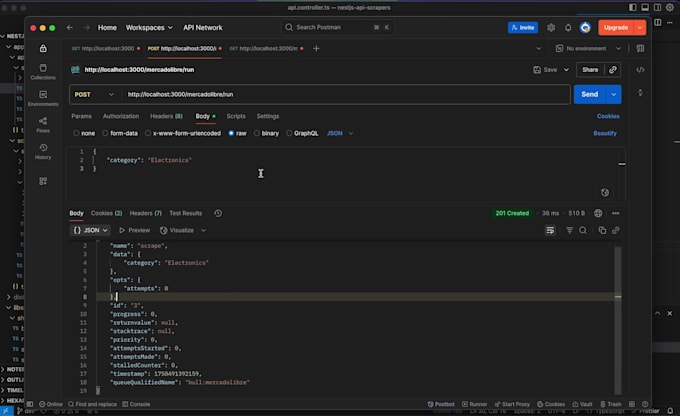Open the Save options dropdown arrow
This screenshot has width=680, height=416.
[x=566, y=69]
